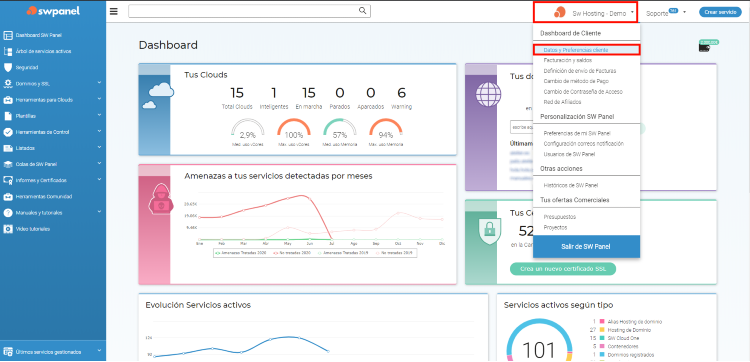750x362 pixels.
Task: Open Usuarios de SW Panel
Action: coord(569,154)
